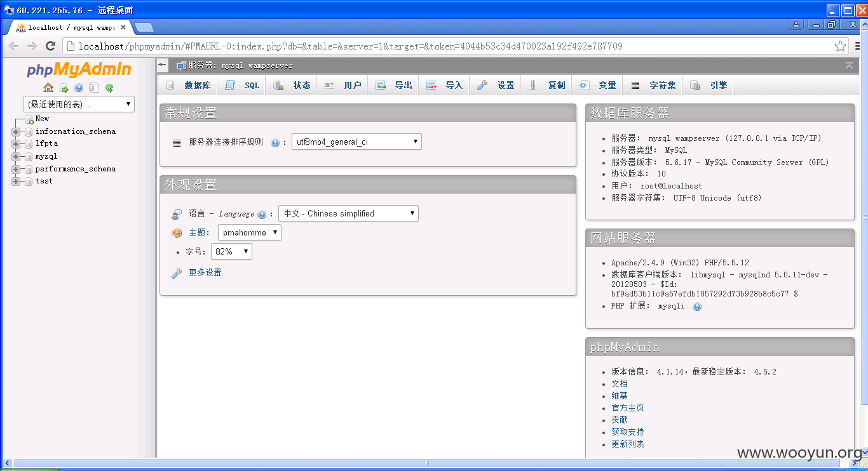Click browser back arrow
Viewport: 868px width, 471px height.
(x=13, y=46)
